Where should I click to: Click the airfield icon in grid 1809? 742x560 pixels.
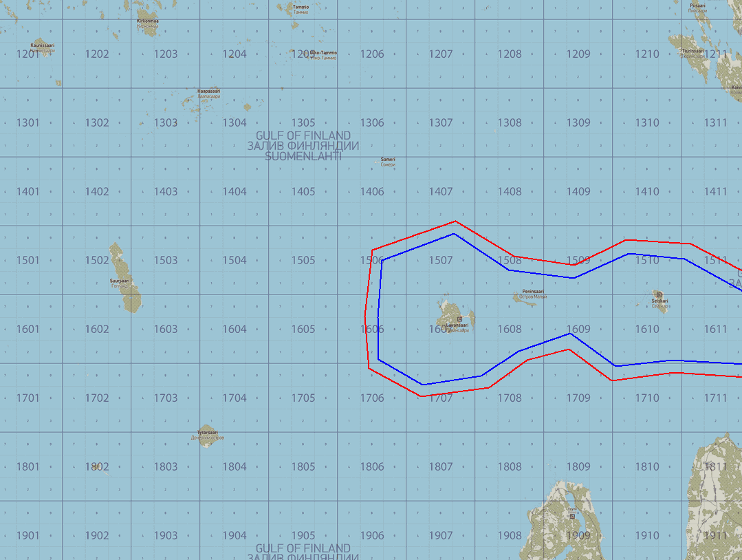(x=572, y=515)
